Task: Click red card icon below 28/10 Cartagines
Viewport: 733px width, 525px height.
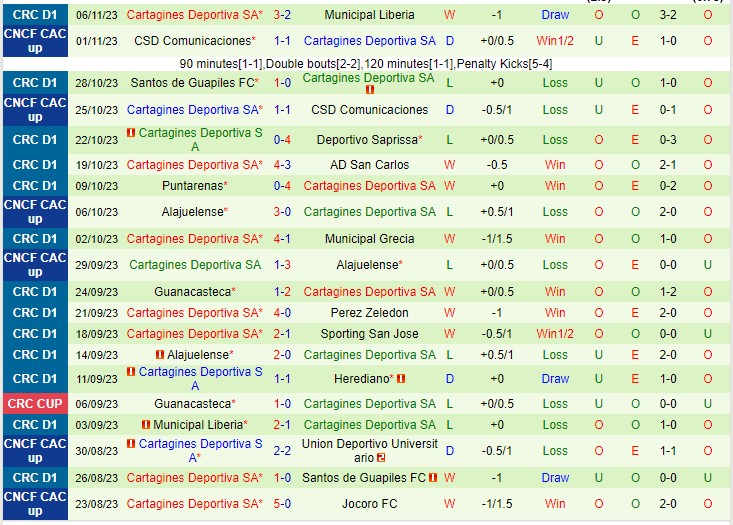Action: 369,90
